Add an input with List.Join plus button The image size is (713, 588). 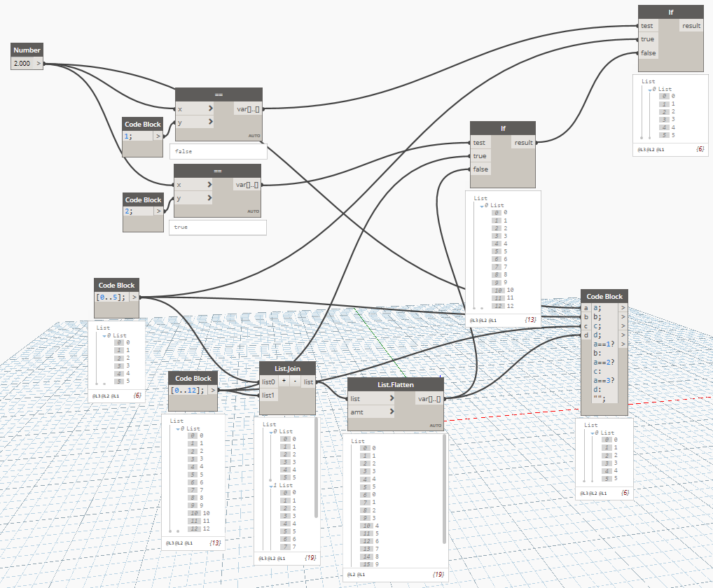tap(284, 381)
